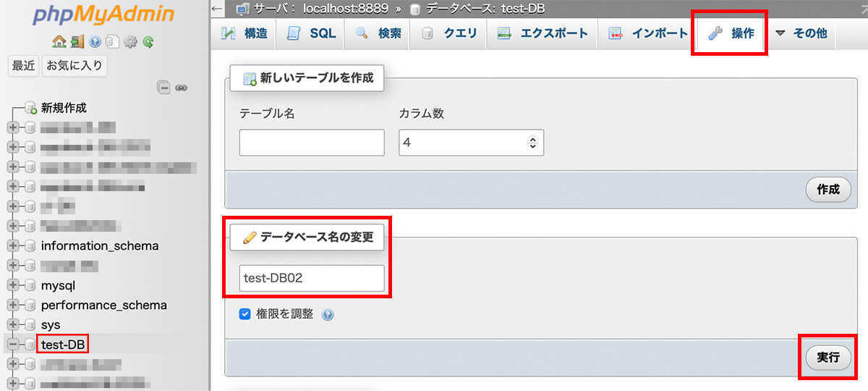Screen dimensions: 868x391
Task: Click the カラム数 spinner arrows
Action: [533, 143]
